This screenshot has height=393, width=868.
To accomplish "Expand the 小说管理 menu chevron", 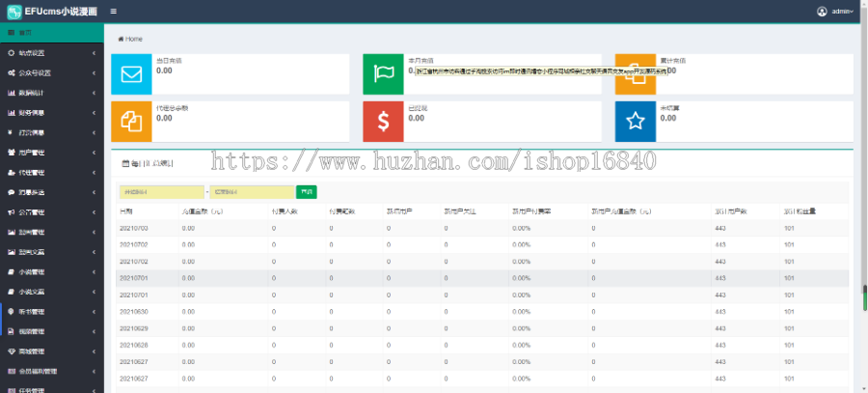I will tap(95, 272).
